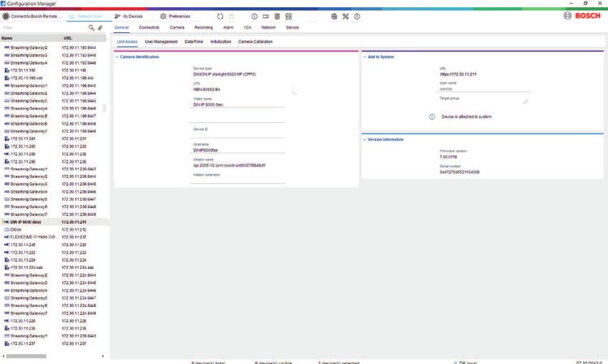
Task: Select the Unit Access sub-tab
Action: pos(127,41)
